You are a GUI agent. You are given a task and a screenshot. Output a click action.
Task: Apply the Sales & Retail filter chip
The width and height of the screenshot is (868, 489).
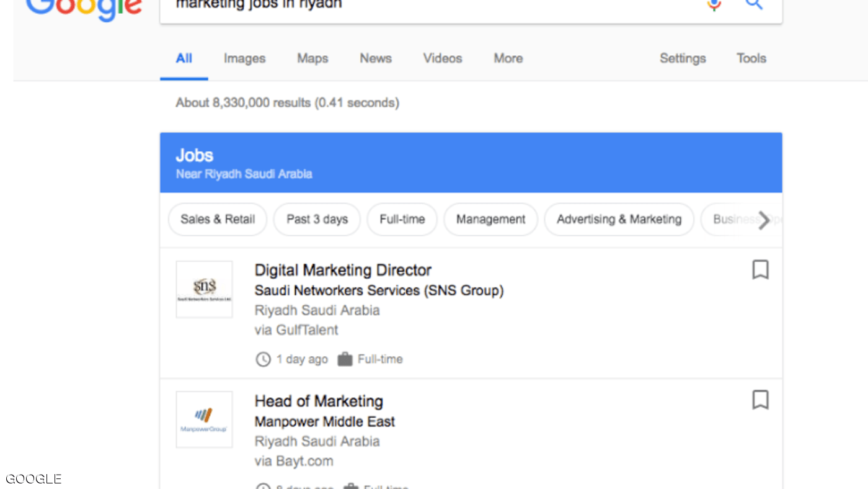click(218, 219)
